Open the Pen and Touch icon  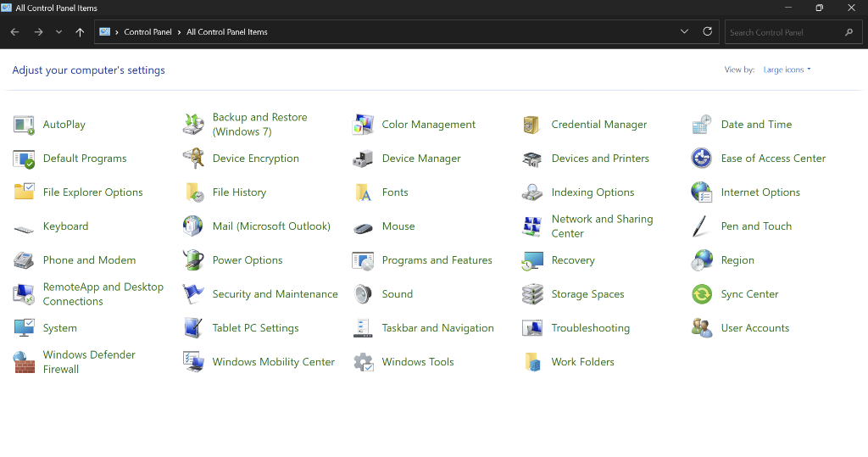[x=700, y=226]
